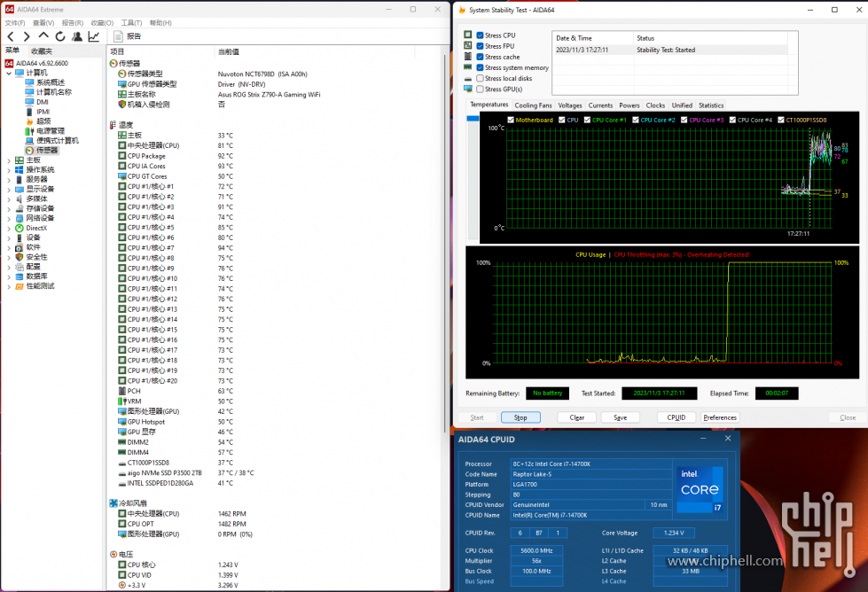Click the 冷却风扇 fan section icon

[113, 503]
